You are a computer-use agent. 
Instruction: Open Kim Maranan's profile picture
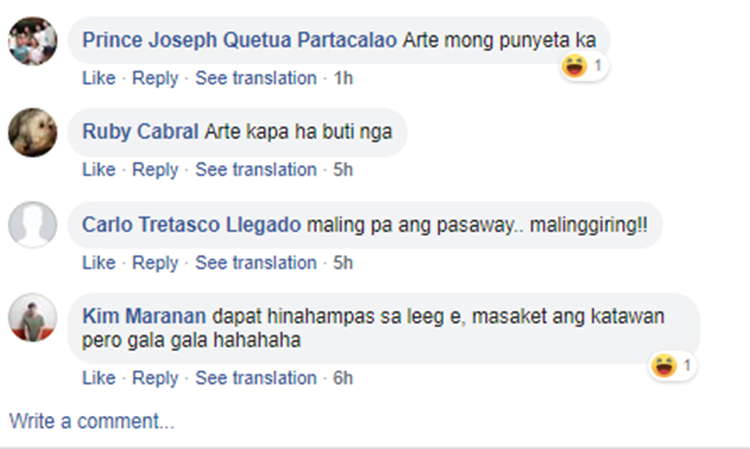[x=33, y=318]
